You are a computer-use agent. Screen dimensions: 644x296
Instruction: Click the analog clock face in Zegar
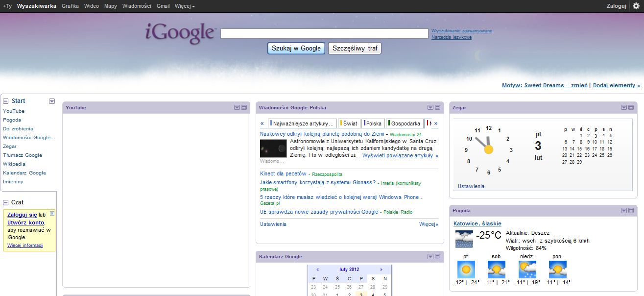point(488,150)
